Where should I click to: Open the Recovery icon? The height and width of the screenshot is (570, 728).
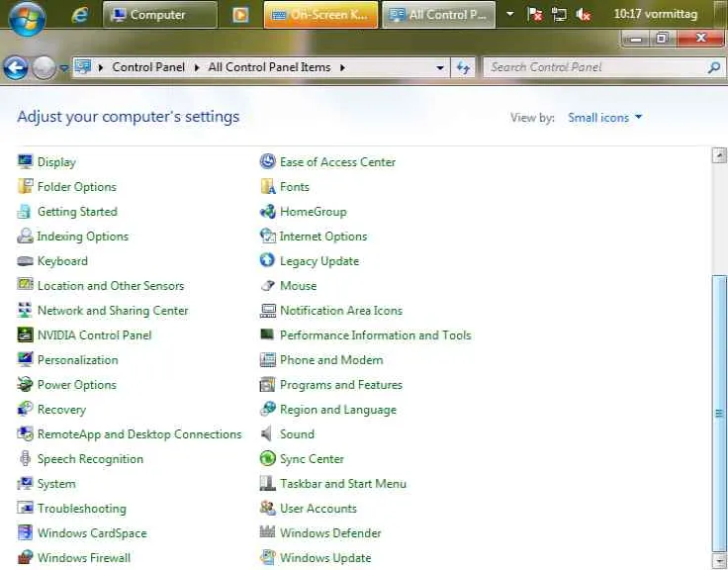[25, 409]
